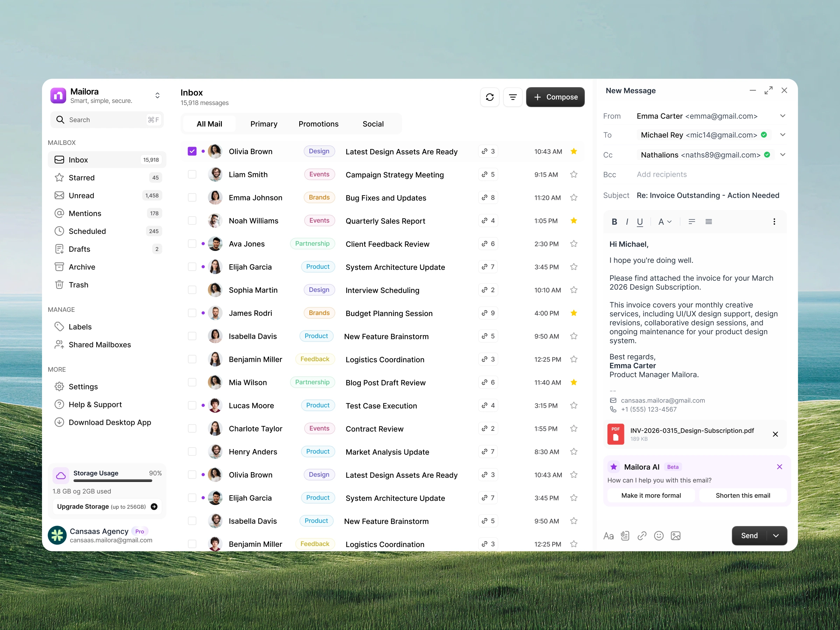Open the font color dropdown
The width and height of the screenshot is (840, 630).
click(665, 222)
